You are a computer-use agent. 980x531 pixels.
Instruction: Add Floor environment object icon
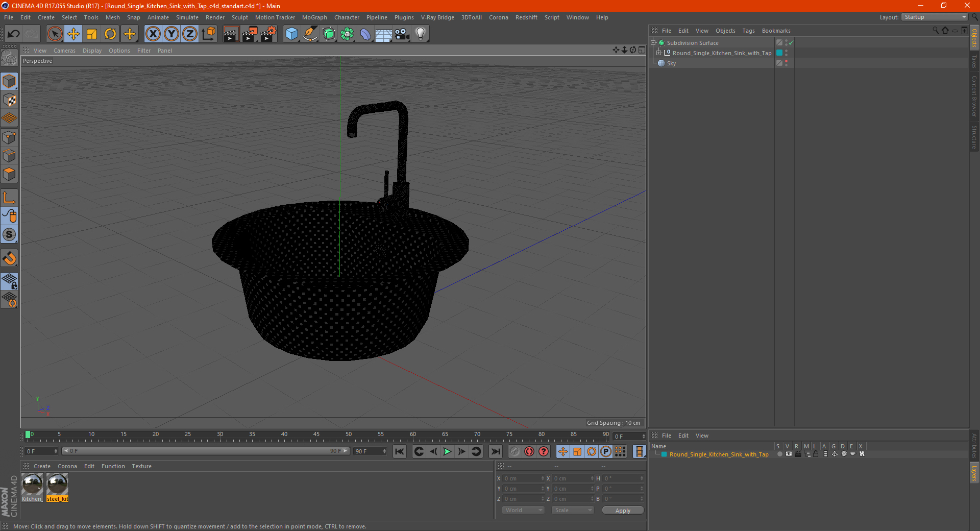[384, 34]
